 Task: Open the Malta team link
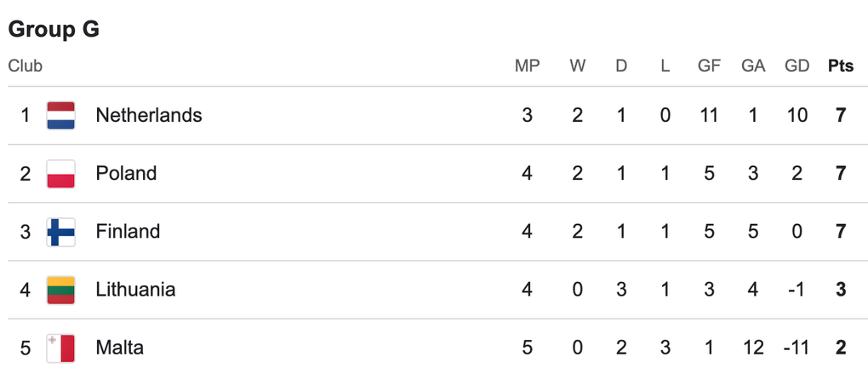coord(120,348)
